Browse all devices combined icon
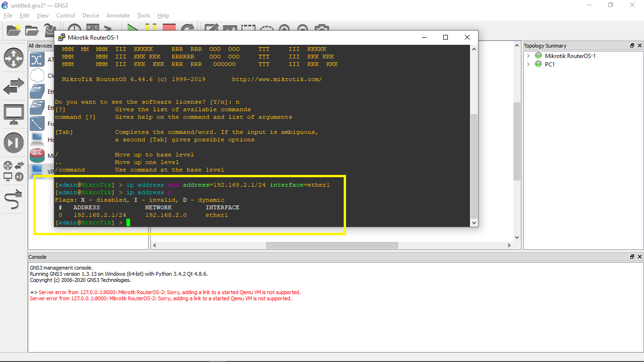 [14, 171]
